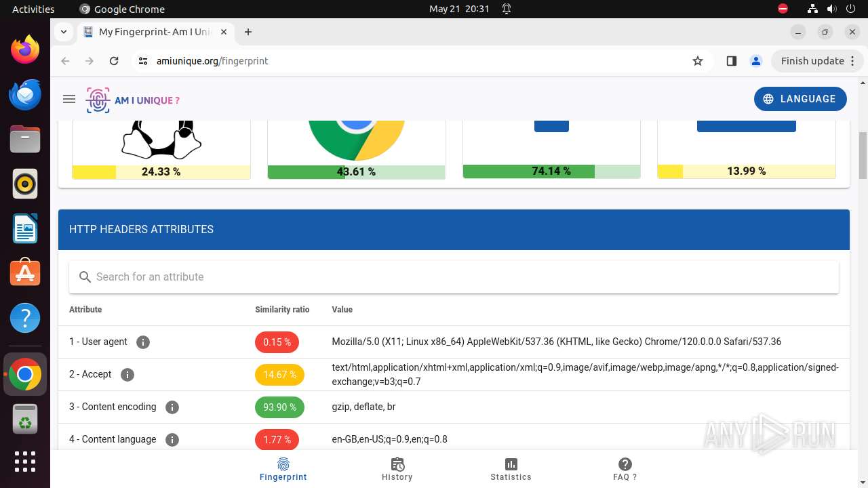Switch to the Fingerprint tab
The width and height of the screenshot is (868, 488).
(283, 468)
